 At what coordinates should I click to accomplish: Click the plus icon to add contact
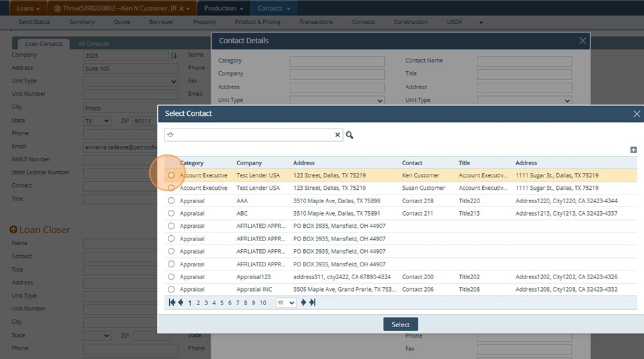(x=633, y=150)
